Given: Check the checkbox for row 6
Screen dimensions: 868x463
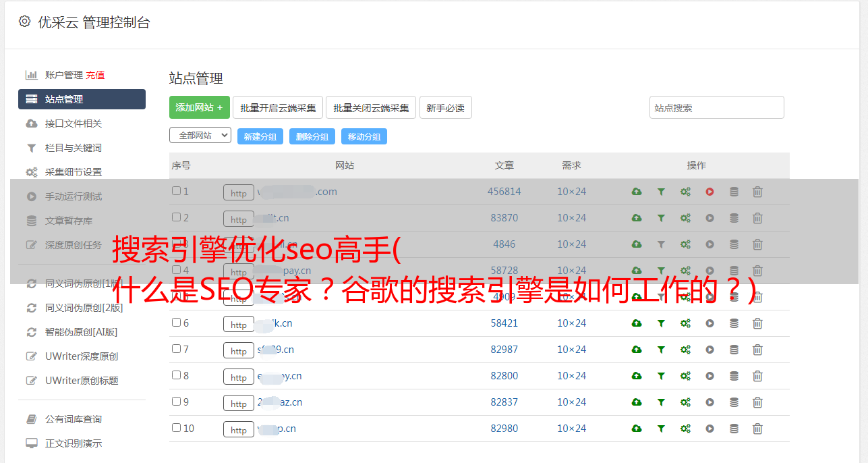Looking at the screenshot, I should (x=176, y=323).
